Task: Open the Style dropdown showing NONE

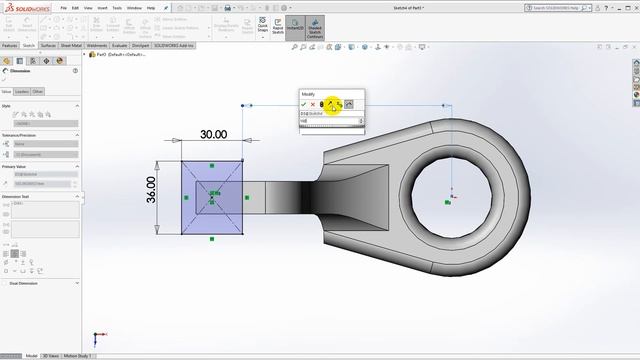Action: (x=46, y=123)
